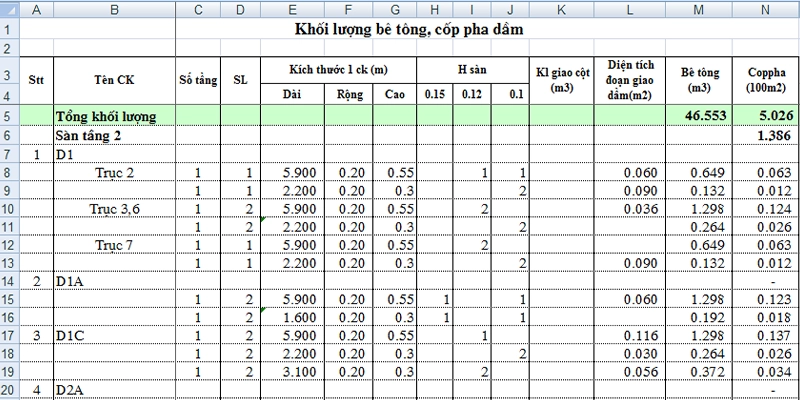Select column B header

coord(114,10)
